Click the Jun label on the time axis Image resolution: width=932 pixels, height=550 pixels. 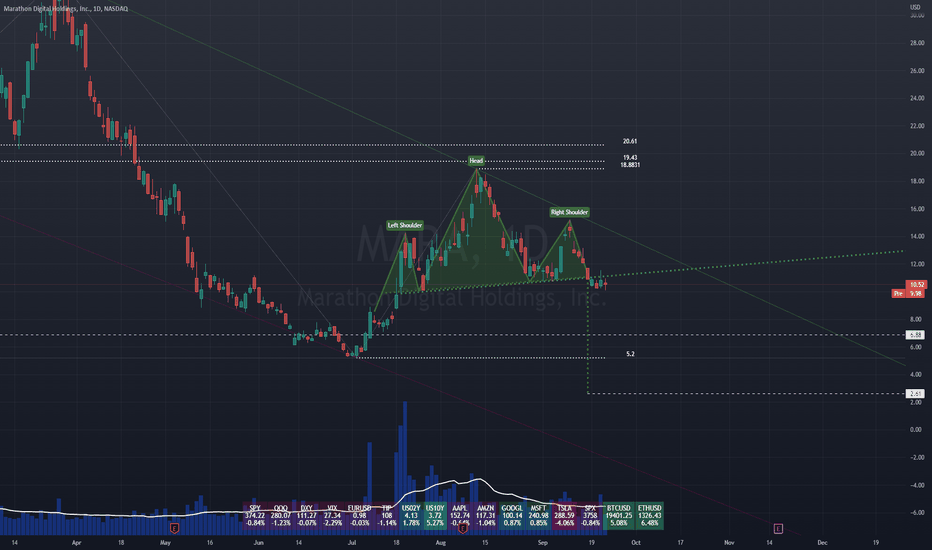[x=258, y=542]
